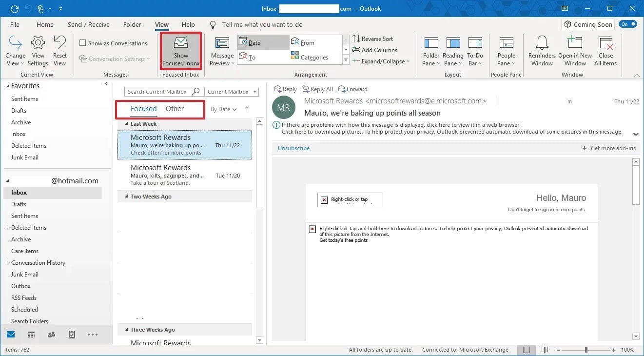Viewport: 644px width, 356px height.
Task: Expand the Deleted Items folder tree
Action: click(x=8, y=228)
